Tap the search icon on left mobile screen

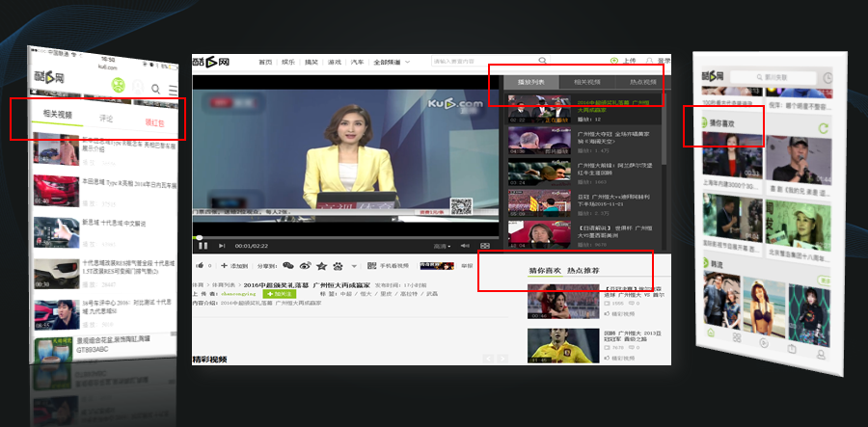(155, 89)
